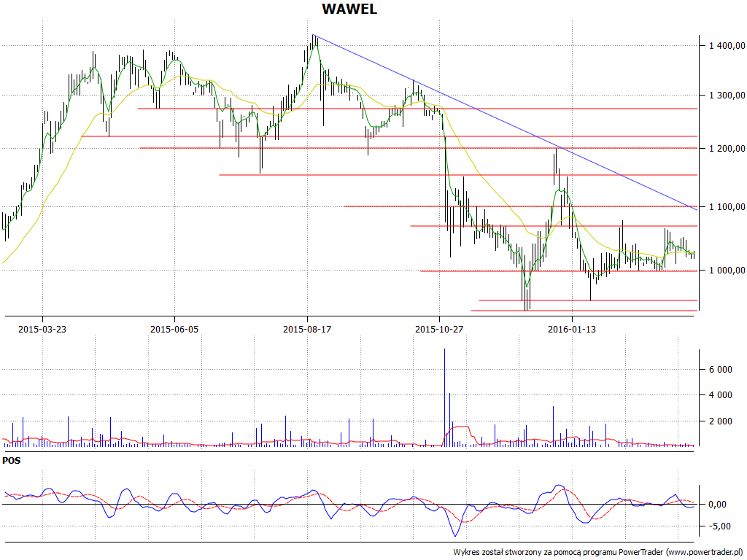The image size is (747, 560).
Task: Click the 1 200,00 price axis label
Action: point(727,149)
